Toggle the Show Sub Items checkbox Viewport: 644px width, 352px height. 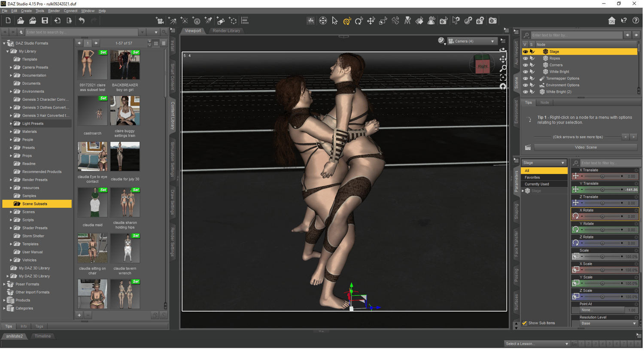point(524,323)
